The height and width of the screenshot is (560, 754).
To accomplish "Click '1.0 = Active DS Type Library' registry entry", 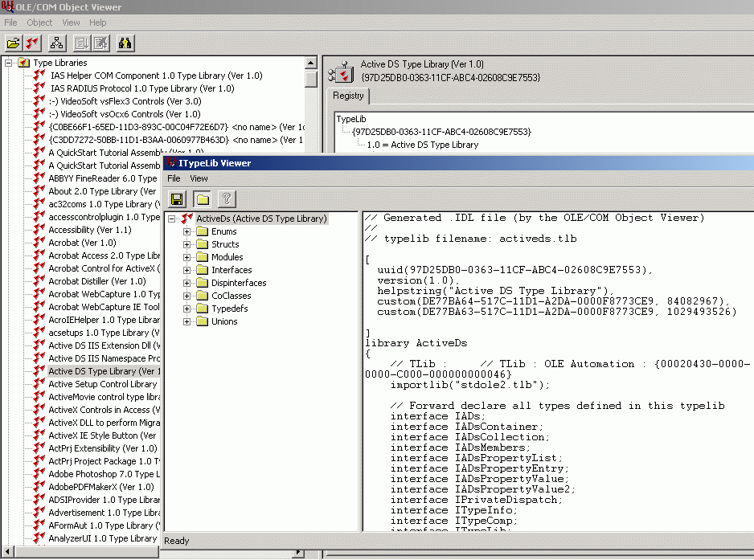I will tap(423, 145).
